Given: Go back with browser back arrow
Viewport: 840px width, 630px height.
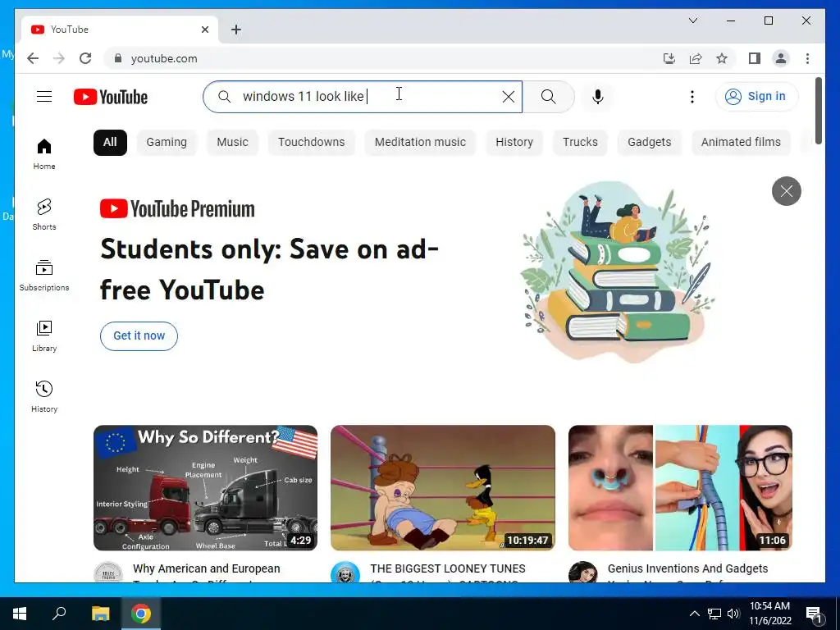Looking at the screenshot, I should tap(33, 58).
